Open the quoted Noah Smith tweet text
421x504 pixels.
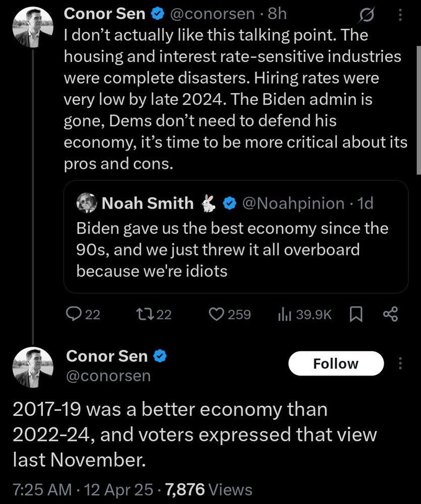coord(232,250)
